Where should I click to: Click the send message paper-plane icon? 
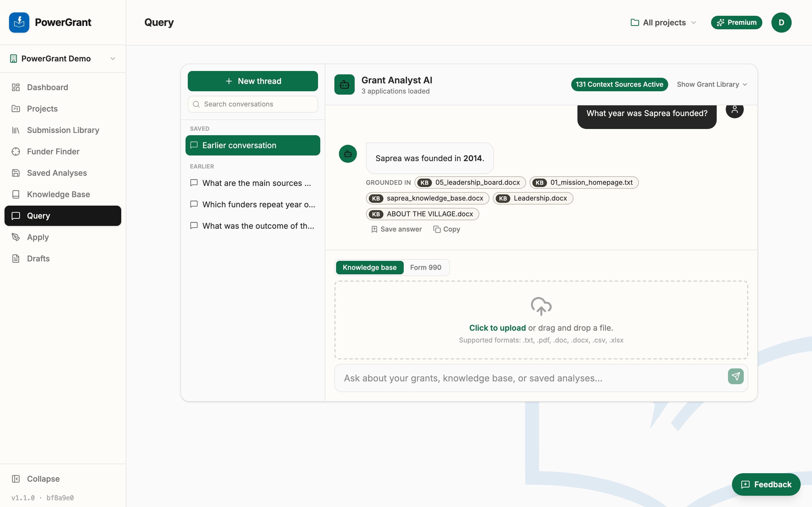coord(736,377)
